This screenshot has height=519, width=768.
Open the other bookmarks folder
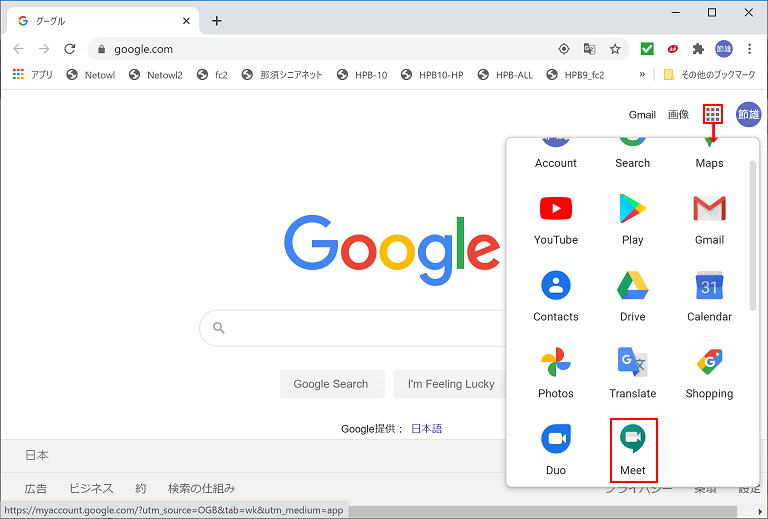tap(709, 74)
